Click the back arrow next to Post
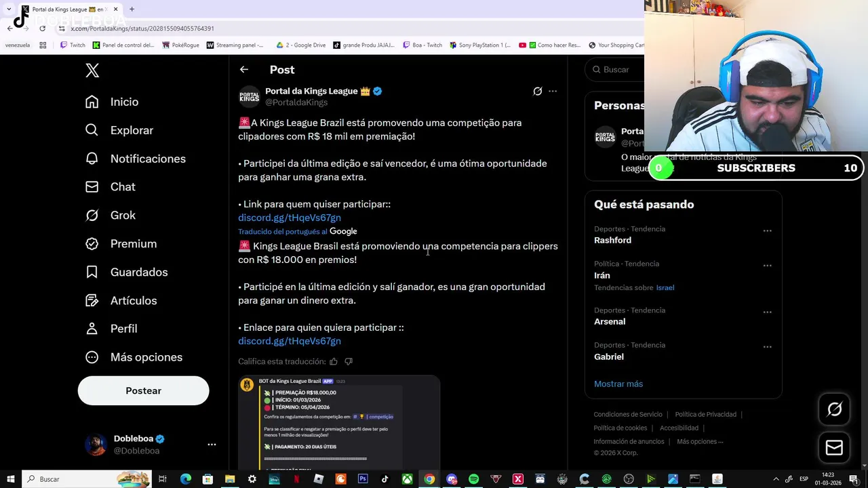 click(x=244, y=69)
